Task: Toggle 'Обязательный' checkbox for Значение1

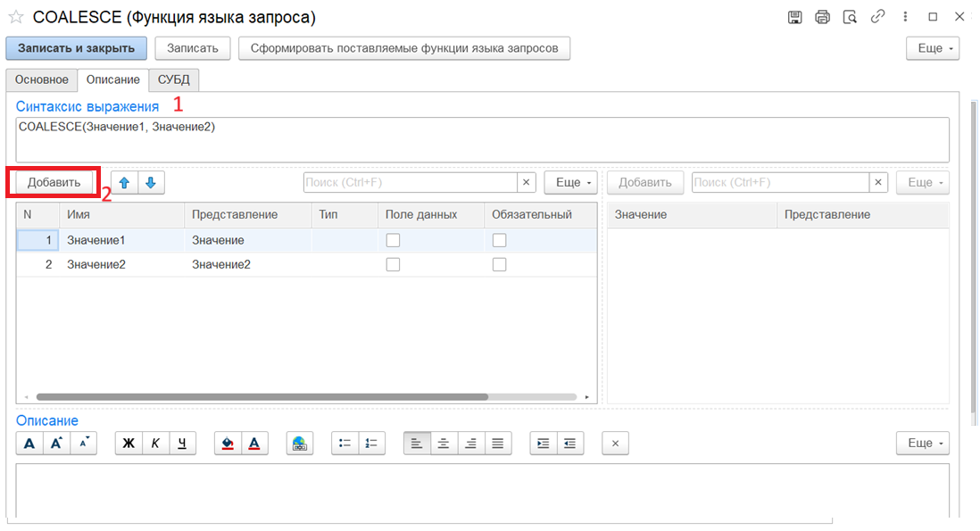Action: click(500, 240)
